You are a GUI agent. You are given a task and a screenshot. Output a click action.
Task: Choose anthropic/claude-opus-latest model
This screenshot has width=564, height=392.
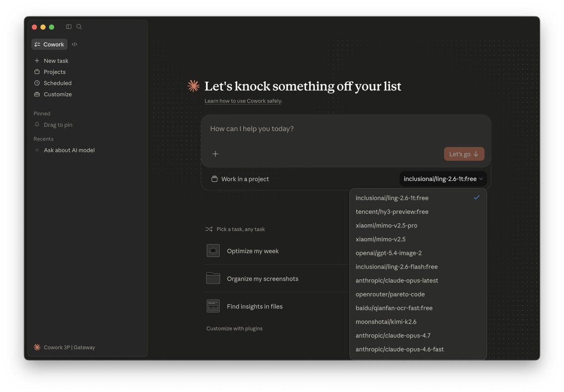tap(418, 281)
